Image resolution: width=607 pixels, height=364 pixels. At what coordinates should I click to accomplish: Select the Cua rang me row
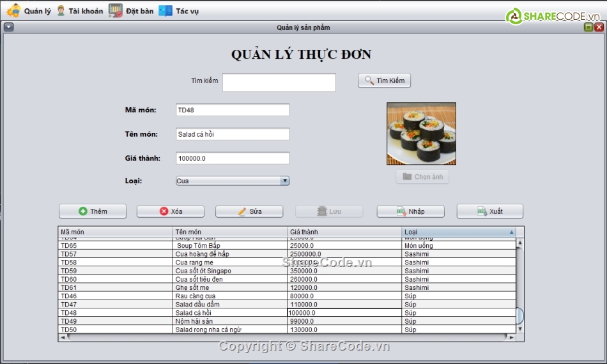[287, 262]
